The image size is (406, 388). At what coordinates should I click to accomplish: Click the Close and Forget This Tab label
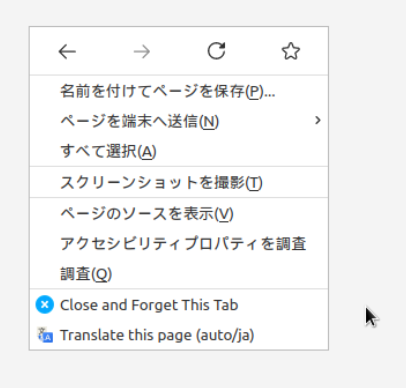149,305
